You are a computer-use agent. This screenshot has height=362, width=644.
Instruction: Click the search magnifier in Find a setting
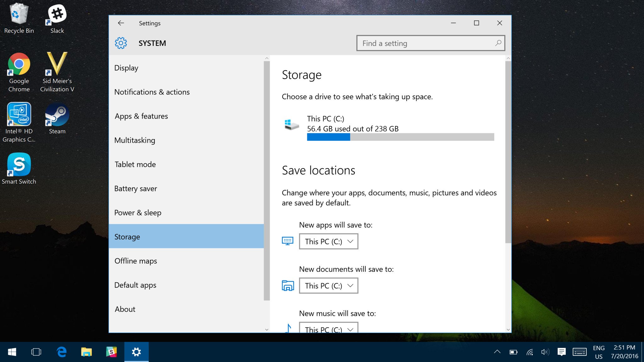498,43
